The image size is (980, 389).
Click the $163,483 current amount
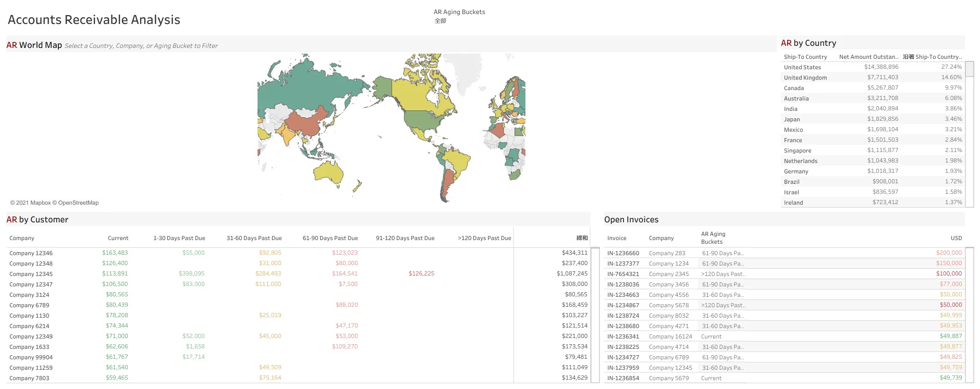(115, 253)
